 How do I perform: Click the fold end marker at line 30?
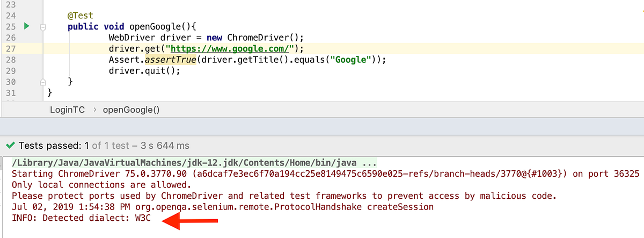click(43, 82)
